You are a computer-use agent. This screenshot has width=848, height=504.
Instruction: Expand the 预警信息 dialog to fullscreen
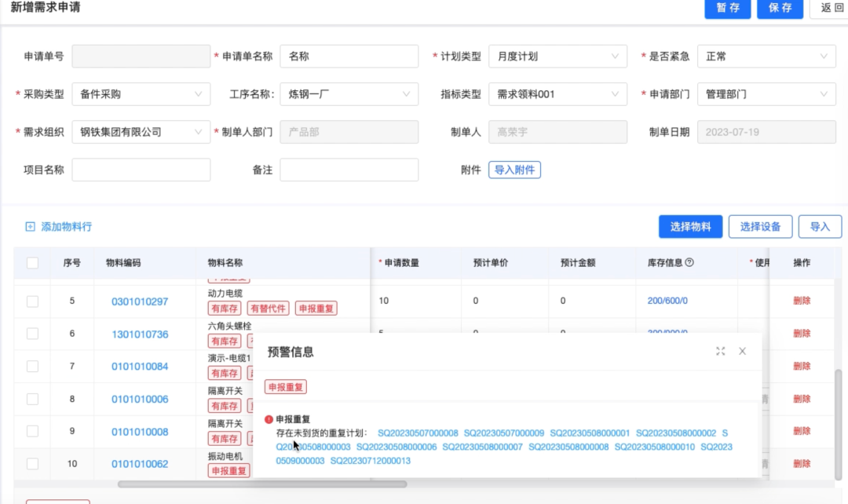[721, 352]
